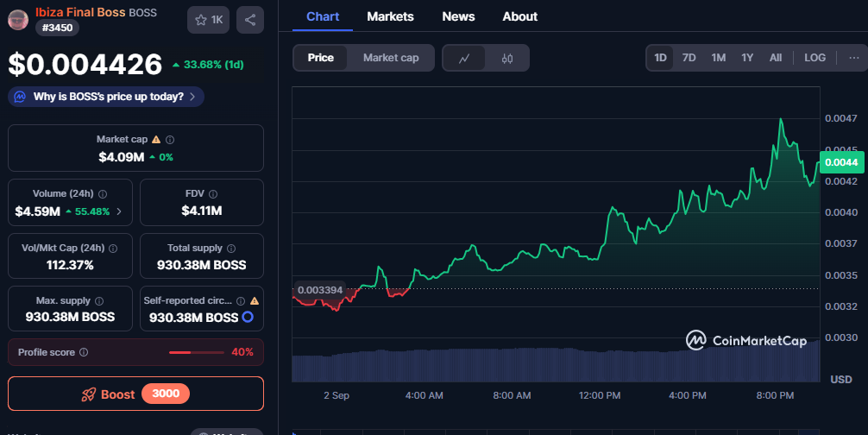Click the $4.11M FDV value
This screenshot has width=868, height=435.
(202, 211)
